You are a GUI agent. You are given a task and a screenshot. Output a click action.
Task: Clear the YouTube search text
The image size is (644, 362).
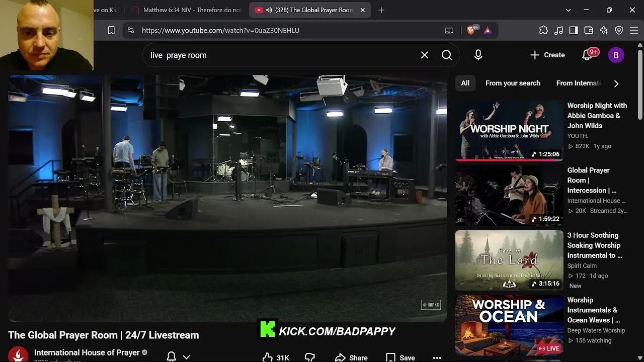coord(425,55)
